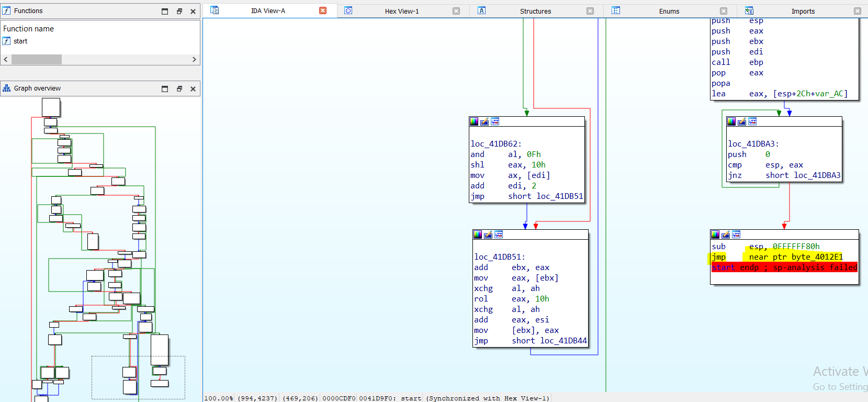Switch to the Hex View-1 tab
The image size is (868, 402).
[x=401, y=11]
